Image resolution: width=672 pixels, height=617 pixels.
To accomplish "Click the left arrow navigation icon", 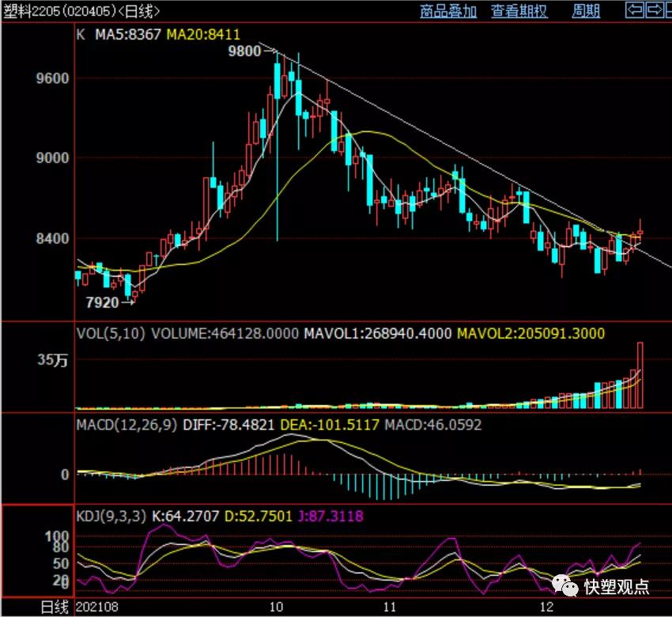I will [x=634, y=10].
